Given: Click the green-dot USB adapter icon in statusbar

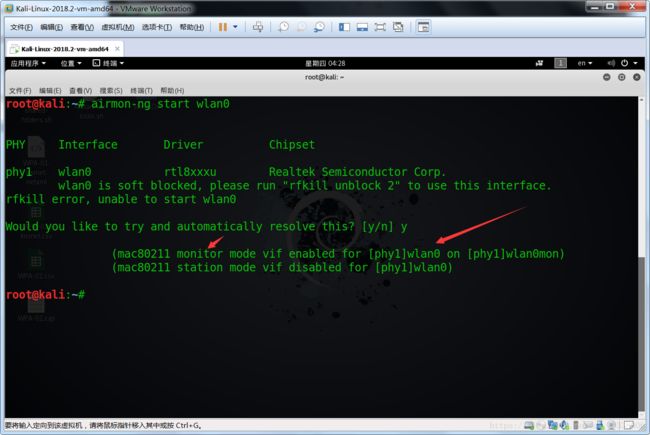Looking at the screenshot, I should [600, 425].
